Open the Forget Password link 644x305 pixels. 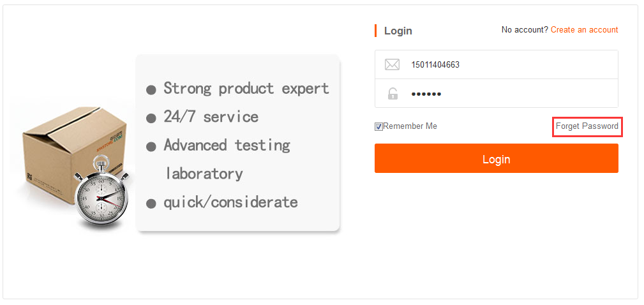(x=587, y=126)
